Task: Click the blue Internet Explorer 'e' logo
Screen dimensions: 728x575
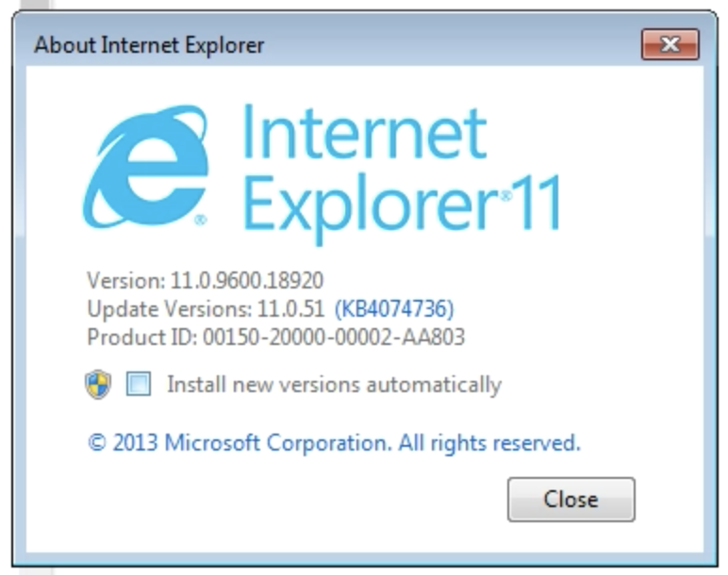Action: (x=145, y=167)
